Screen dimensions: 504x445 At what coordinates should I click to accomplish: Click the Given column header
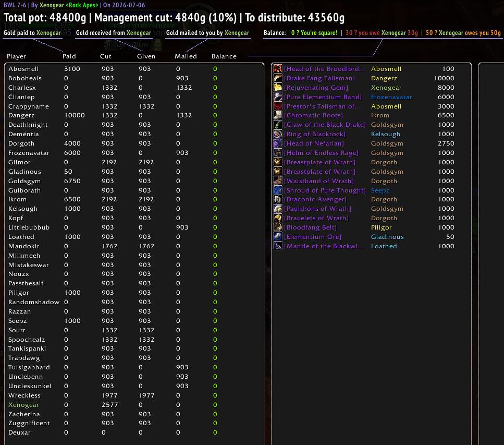(146, 56)
